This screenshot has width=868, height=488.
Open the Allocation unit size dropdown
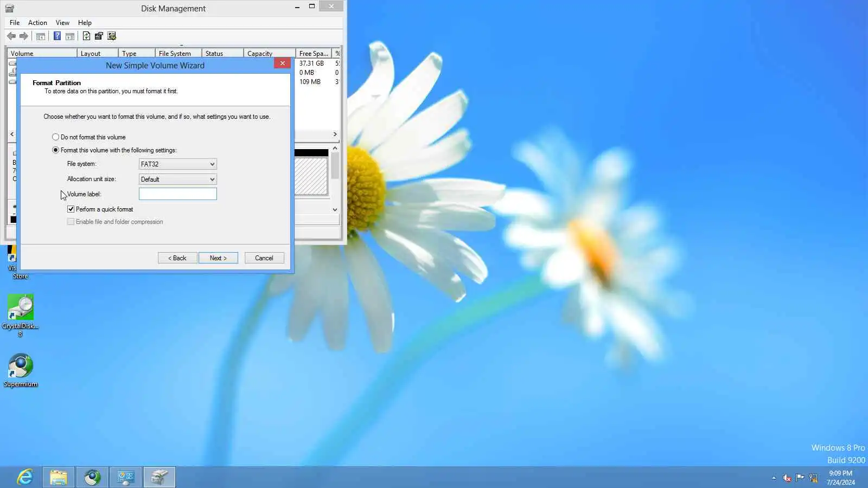click(178, 179)
